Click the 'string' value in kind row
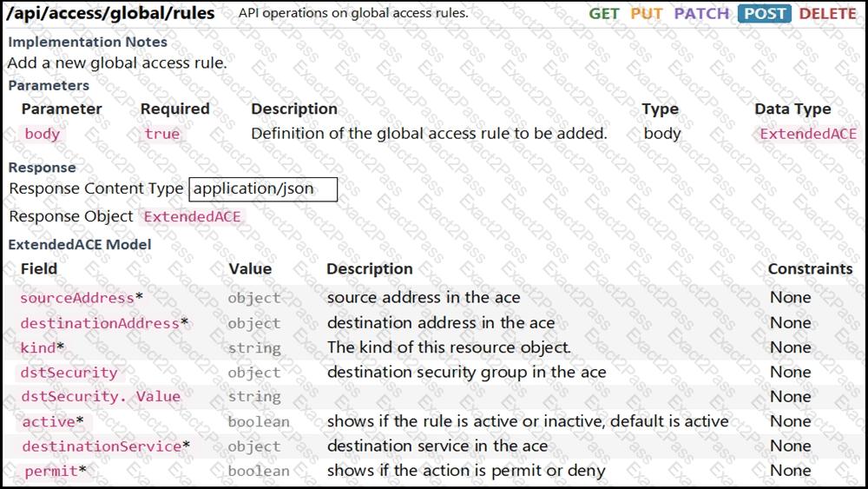 tap(254, 348)
